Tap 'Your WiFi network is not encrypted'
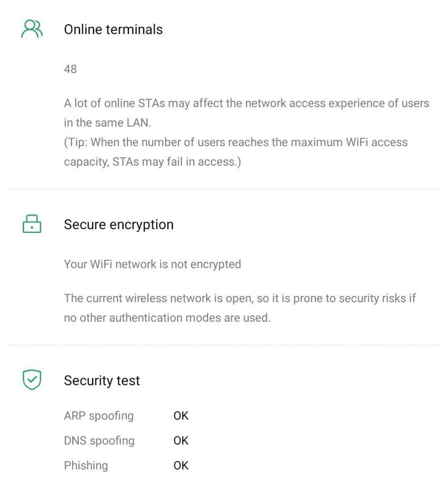This screenshot has width=448, height=496. [x=152, y=264]
